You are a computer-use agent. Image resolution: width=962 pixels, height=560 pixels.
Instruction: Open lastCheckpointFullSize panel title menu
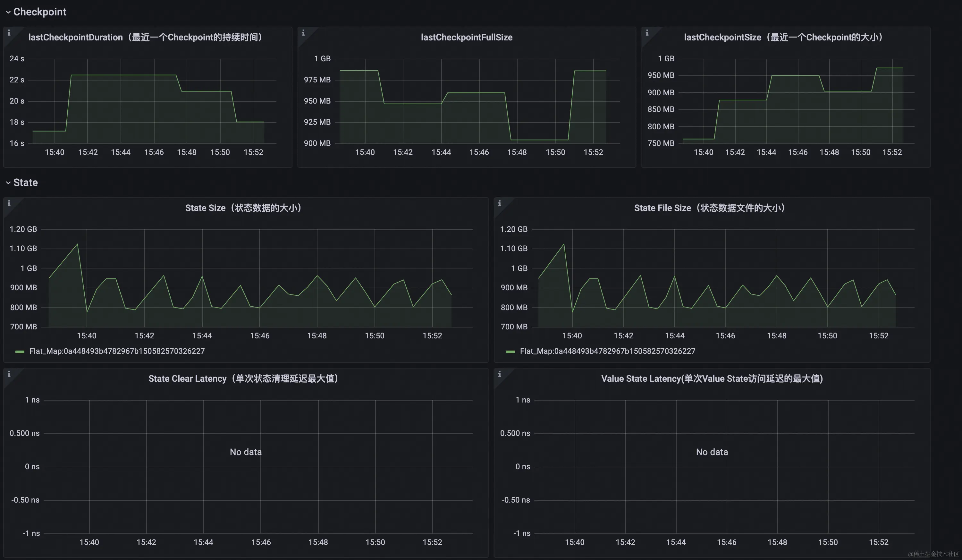coord(467,38)
